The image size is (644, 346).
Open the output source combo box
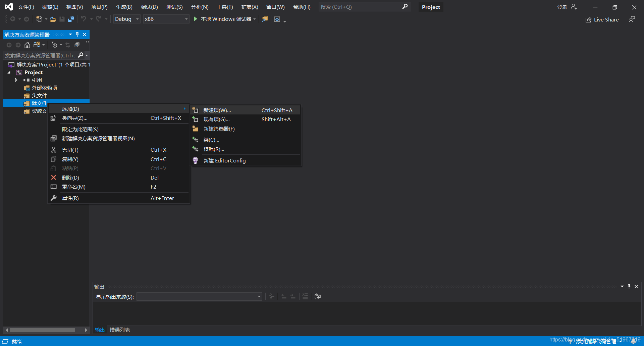point(199,296)
